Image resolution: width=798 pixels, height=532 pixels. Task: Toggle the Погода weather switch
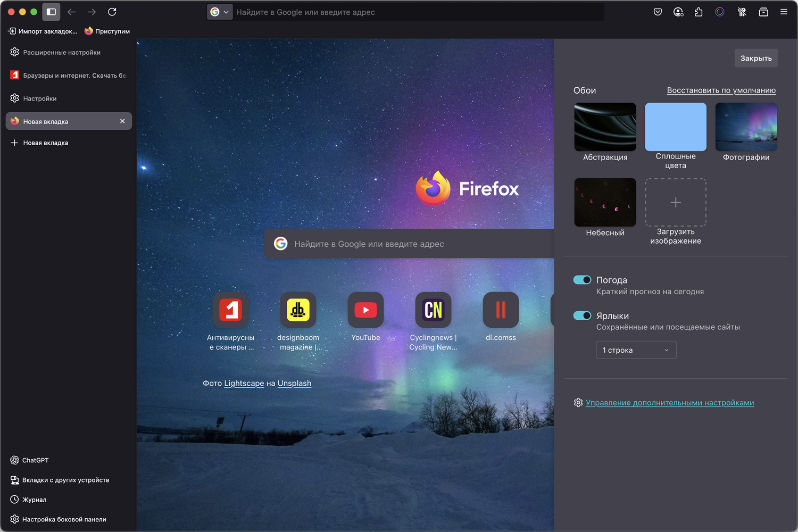[582, 280]
